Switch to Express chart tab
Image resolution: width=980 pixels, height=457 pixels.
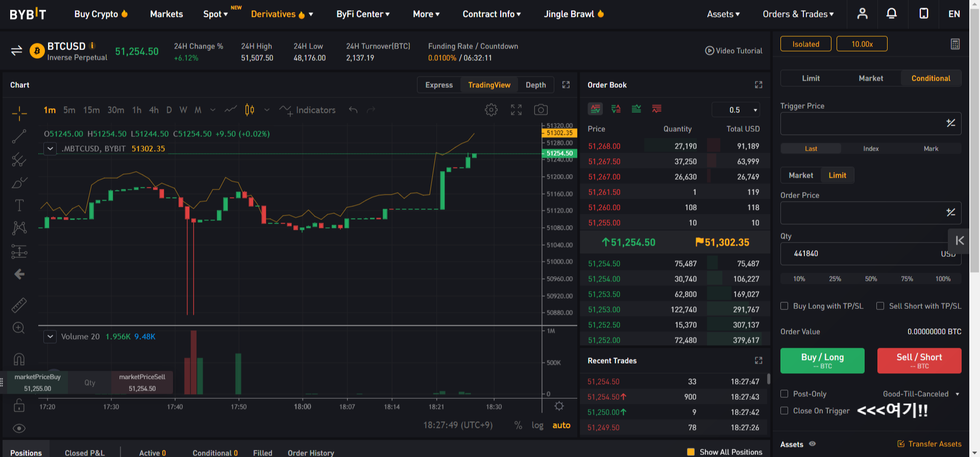439,85
